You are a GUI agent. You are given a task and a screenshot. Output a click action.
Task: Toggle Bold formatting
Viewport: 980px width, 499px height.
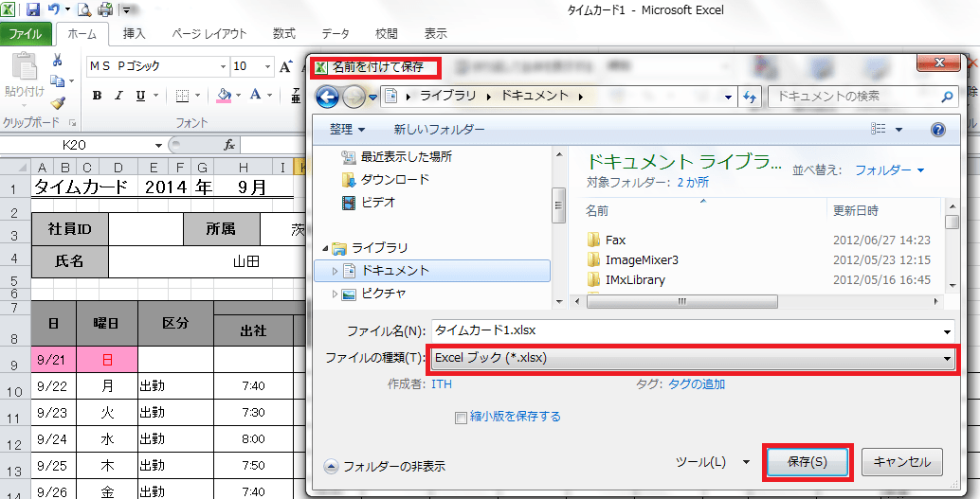96,96
